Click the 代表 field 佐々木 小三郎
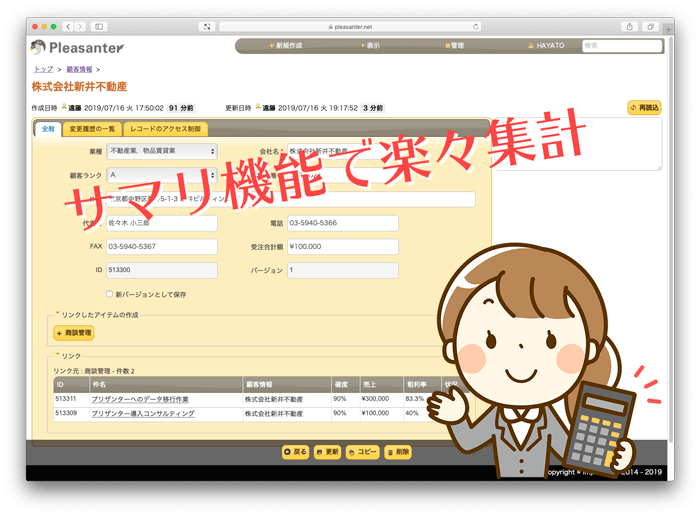The width and height of the screenshot is (700, 515). click(162, 223)
